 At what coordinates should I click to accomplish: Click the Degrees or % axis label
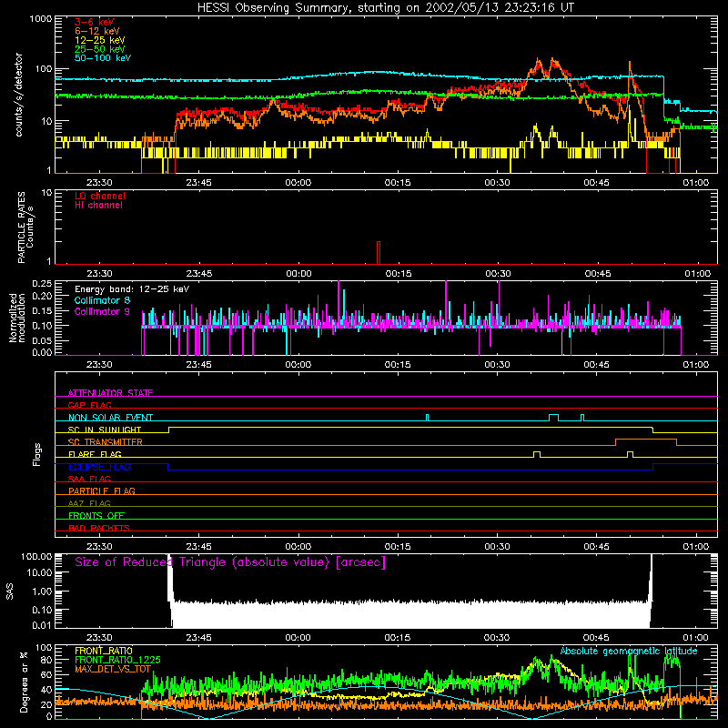[x=24, y=682]
